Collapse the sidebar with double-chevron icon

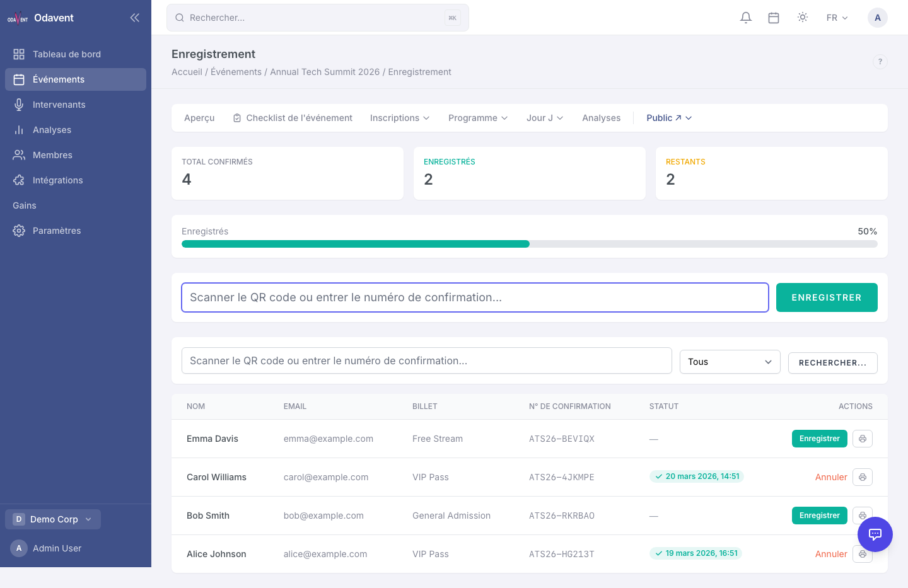click(134, 18)
